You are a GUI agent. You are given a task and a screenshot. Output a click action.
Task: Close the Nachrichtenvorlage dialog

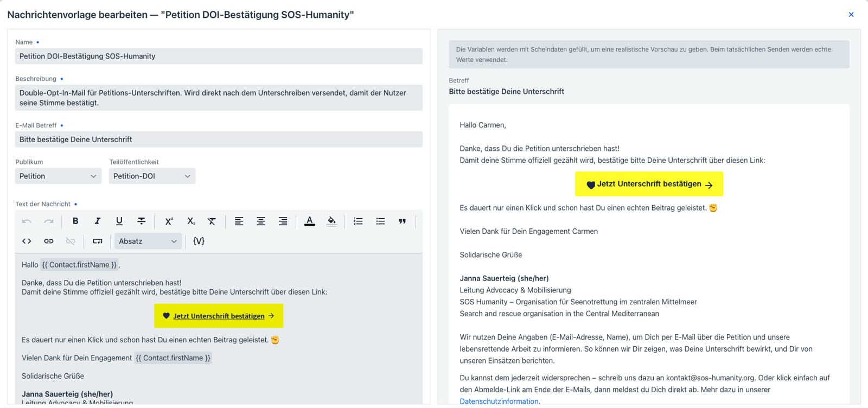[851, 15]
